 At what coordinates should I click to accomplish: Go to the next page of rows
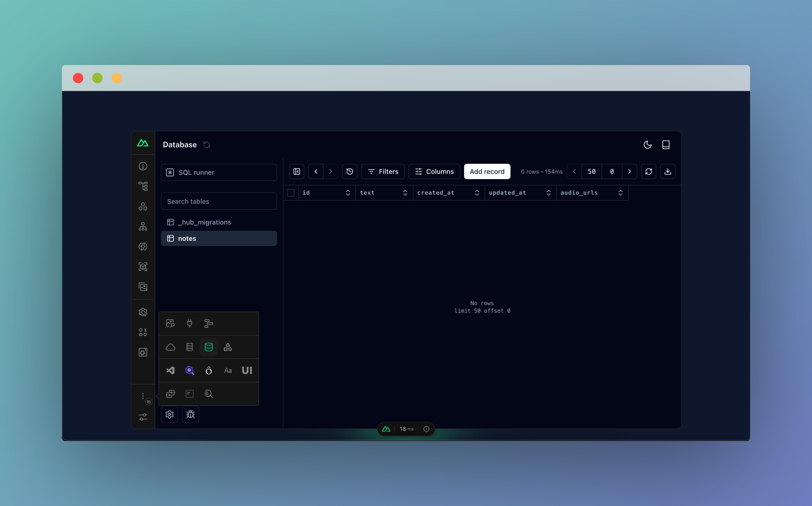point(629,172)
